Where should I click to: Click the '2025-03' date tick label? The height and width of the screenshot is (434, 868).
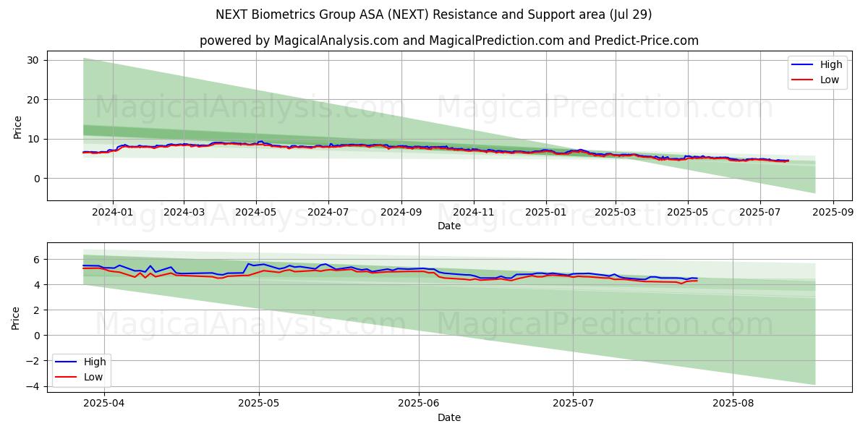[616, 213]
